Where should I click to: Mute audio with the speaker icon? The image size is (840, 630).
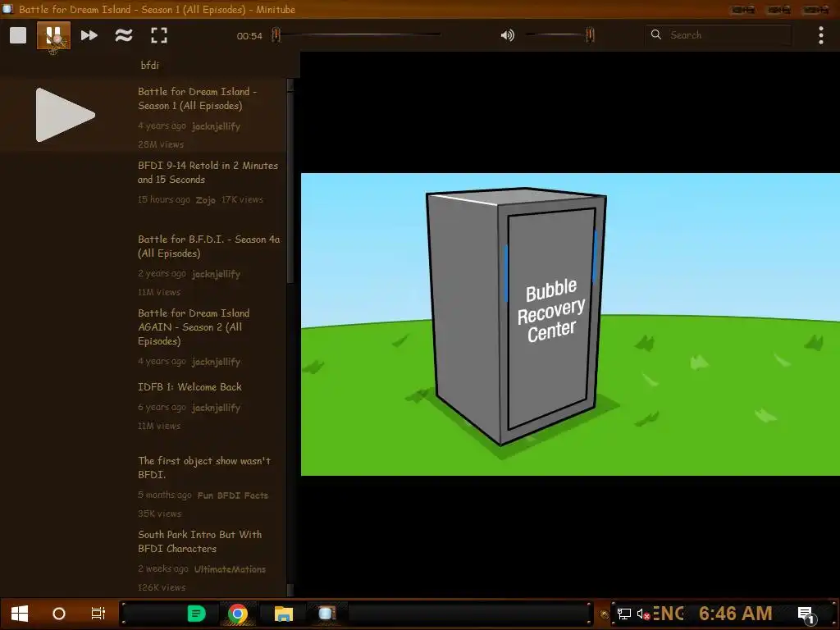pyautogui.click(x=507, y=35)
